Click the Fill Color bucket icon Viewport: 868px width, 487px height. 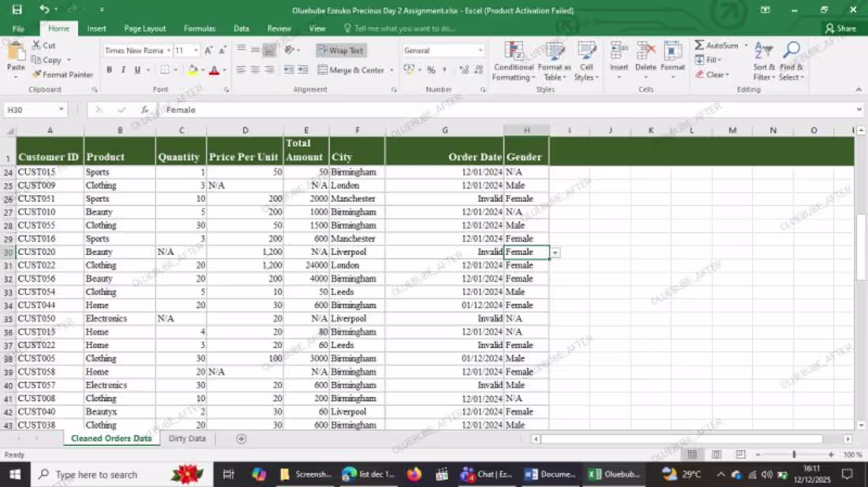[194, 69]
